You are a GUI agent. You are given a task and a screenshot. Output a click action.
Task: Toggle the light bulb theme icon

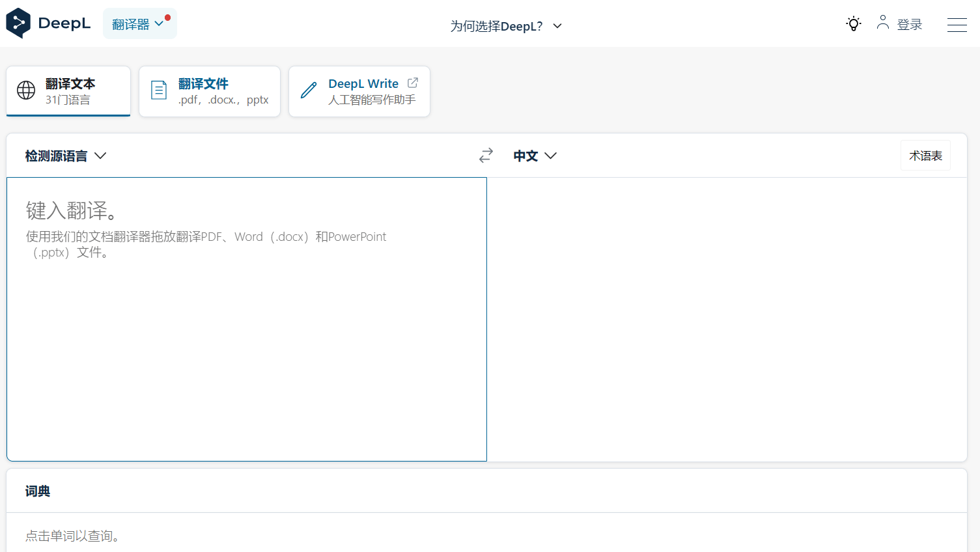point(854,24)
